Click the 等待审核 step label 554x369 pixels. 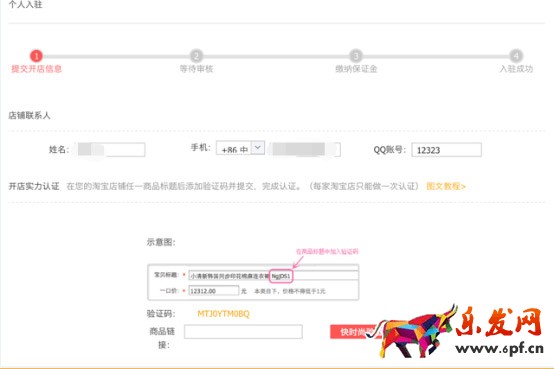(196, 69)
